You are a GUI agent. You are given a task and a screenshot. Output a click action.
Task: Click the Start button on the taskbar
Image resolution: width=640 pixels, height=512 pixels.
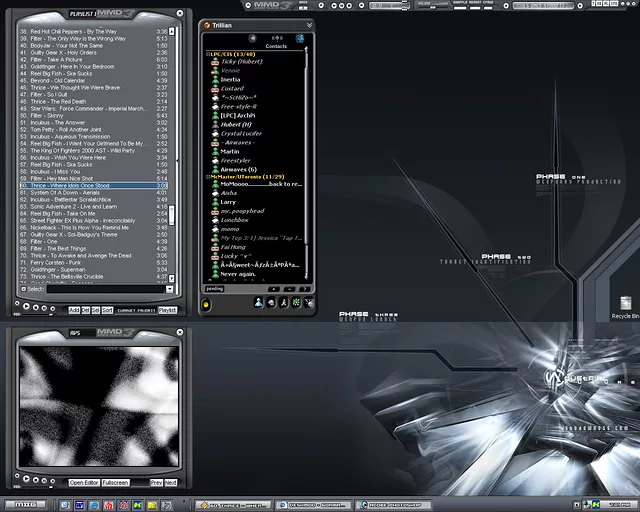25,505
